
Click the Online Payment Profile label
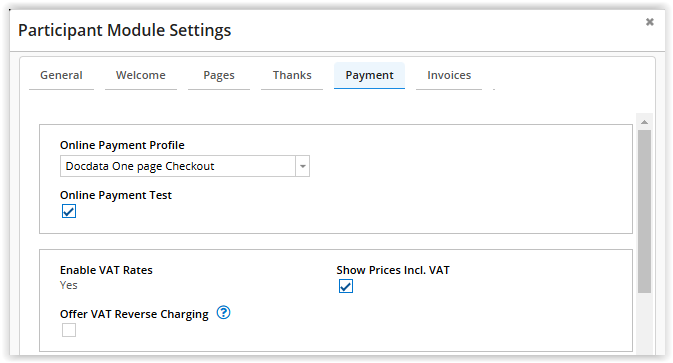(x=122, y=145)
